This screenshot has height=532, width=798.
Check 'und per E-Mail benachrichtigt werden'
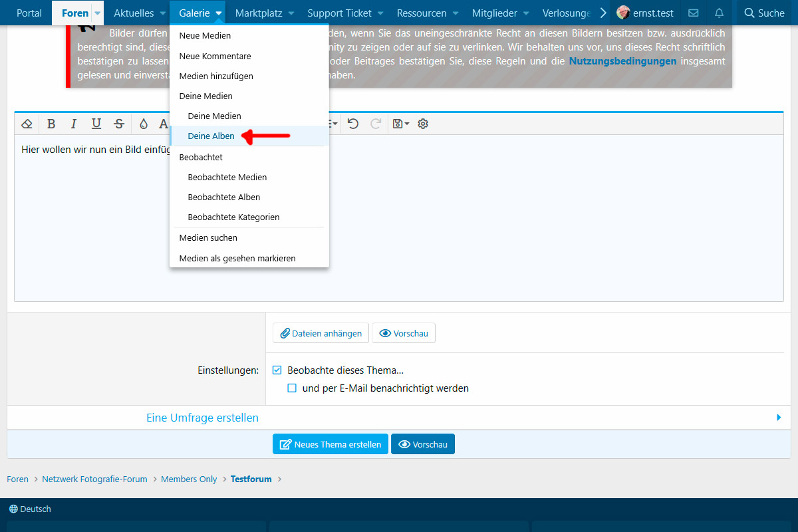click(292, 388)
